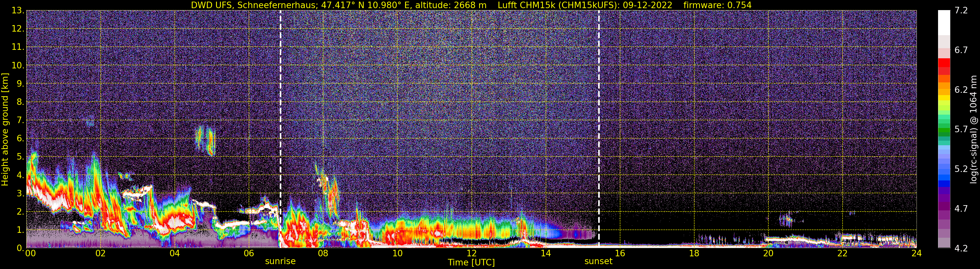The image size is (980, 269).
Task: Click the time axis tick '10'
Action: pyautogui.click(x=397, y=253)
